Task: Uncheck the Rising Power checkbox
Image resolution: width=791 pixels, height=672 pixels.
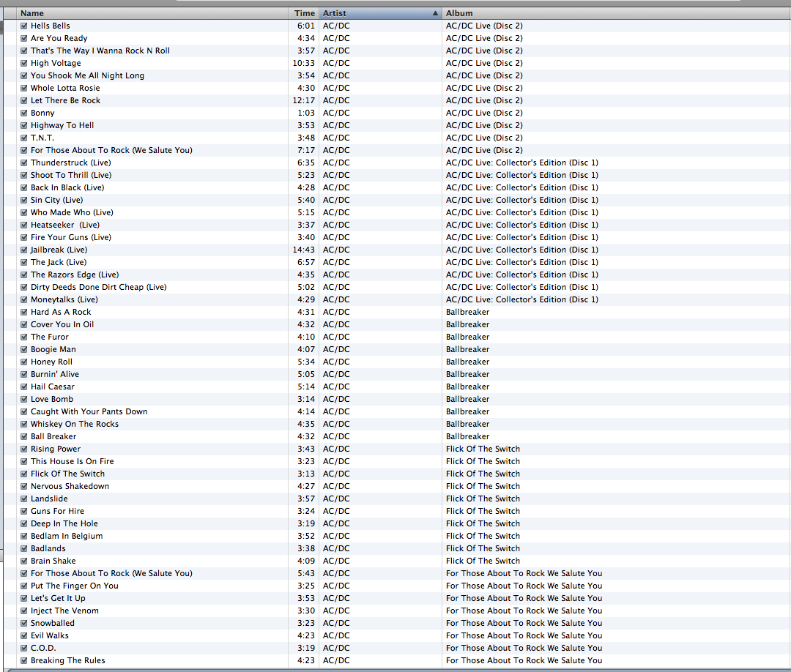Action: (23, 449)
